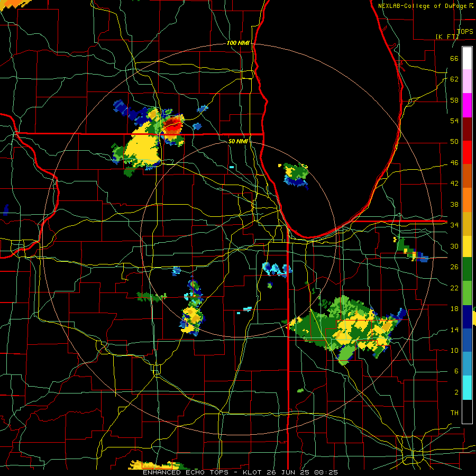Click the 10 value on the legend
This screenshot has width=476, height=476.
454,350
